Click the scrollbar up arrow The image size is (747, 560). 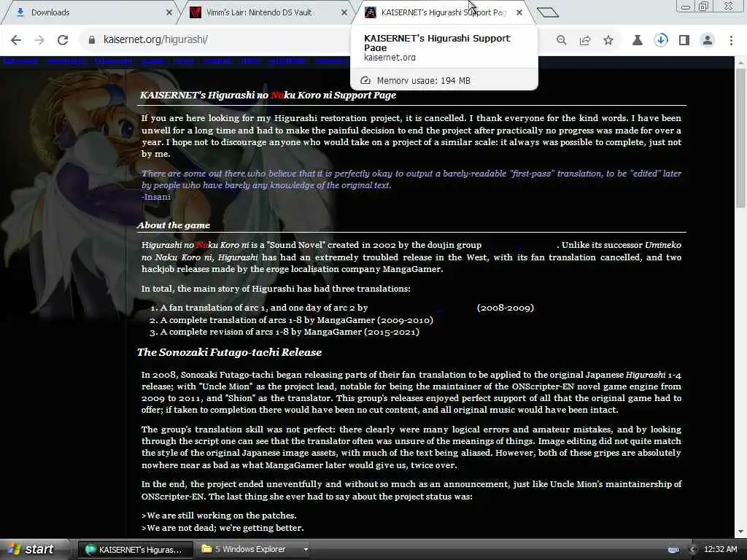740,63
